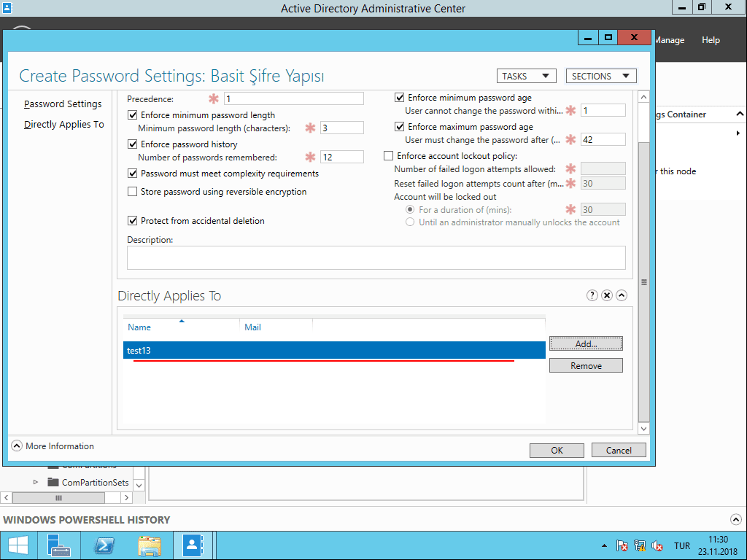
Task: Click the Add... button
Action: click(586, 343)
